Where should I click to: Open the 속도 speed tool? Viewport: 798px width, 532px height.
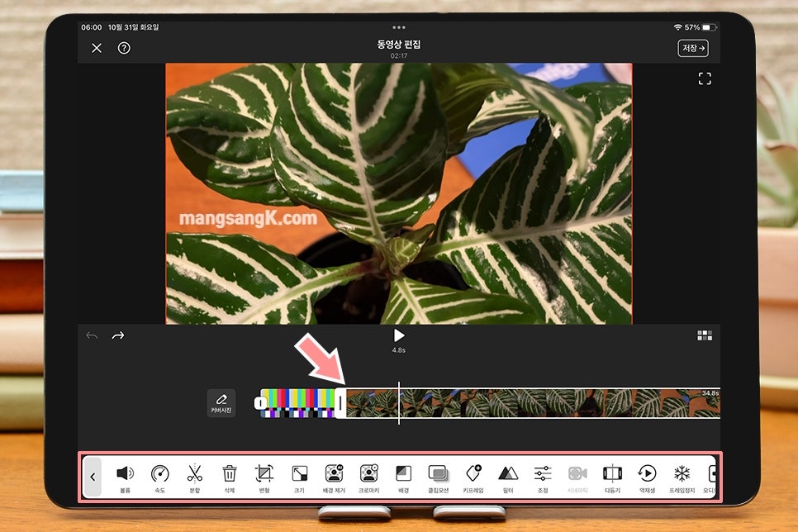[x=159, y=478]
